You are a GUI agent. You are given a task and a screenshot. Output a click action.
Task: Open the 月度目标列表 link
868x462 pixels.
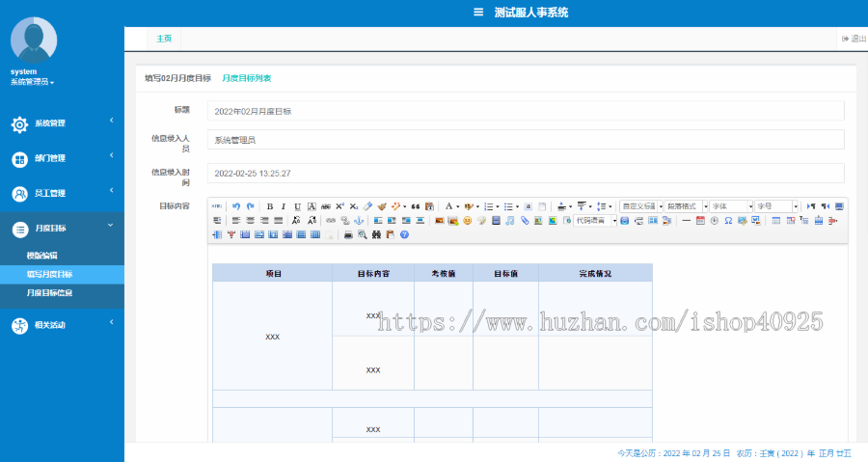[x=246, y=78]
